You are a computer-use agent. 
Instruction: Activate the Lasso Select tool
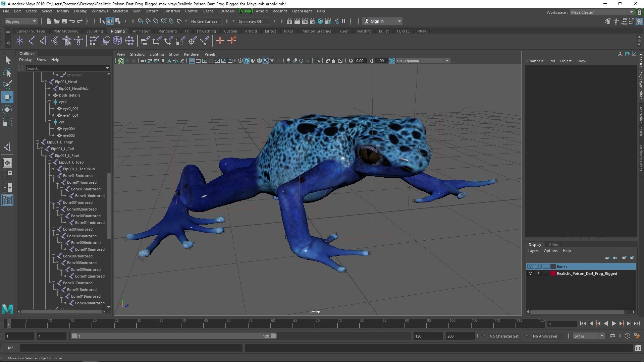7,72
